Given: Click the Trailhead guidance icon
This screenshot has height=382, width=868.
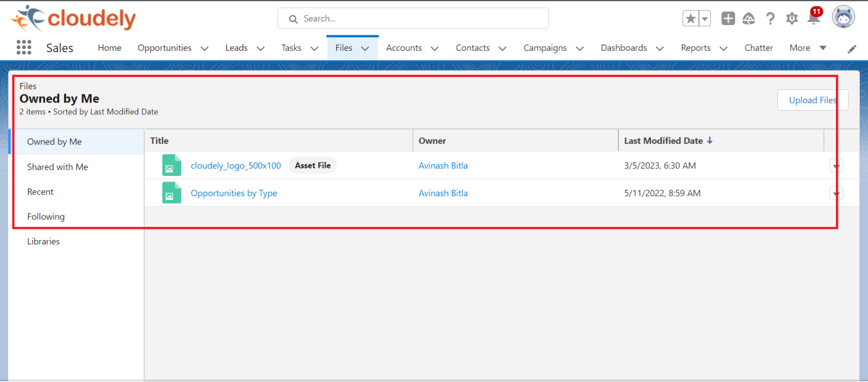Looking at the screenshot, I should 748,19.
